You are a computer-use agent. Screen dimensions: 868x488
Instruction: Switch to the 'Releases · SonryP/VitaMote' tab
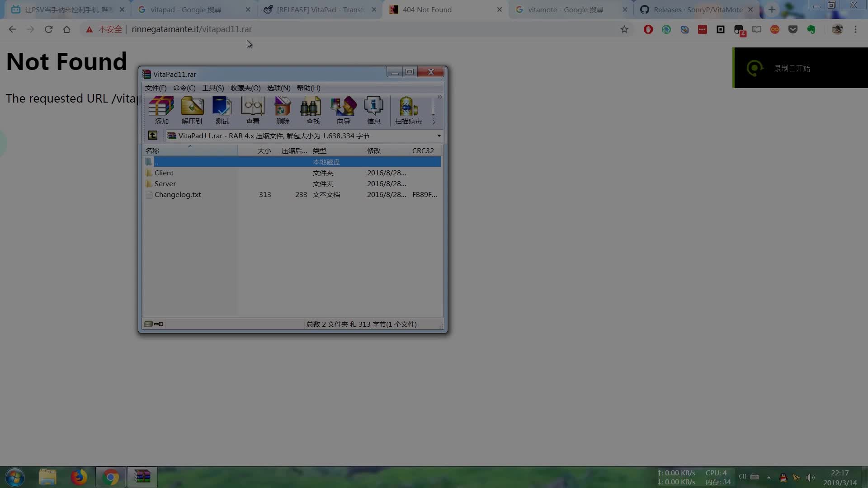(x=696, y=9)
